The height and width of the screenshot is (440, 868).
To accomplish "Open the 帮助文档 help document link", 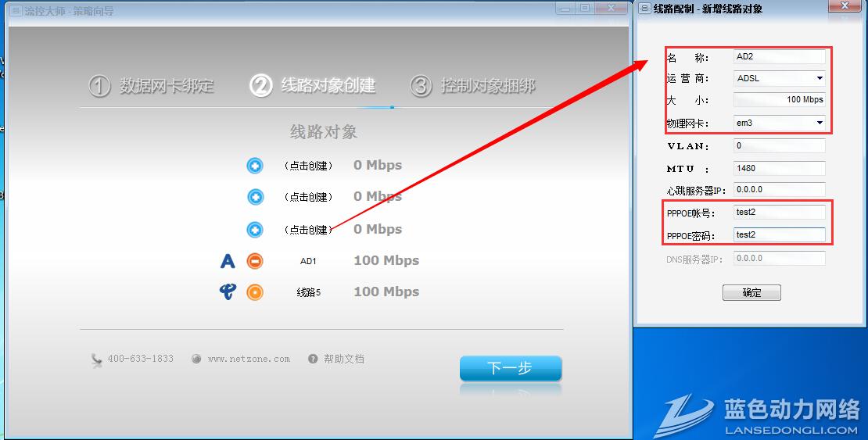I will coord(343,359).
